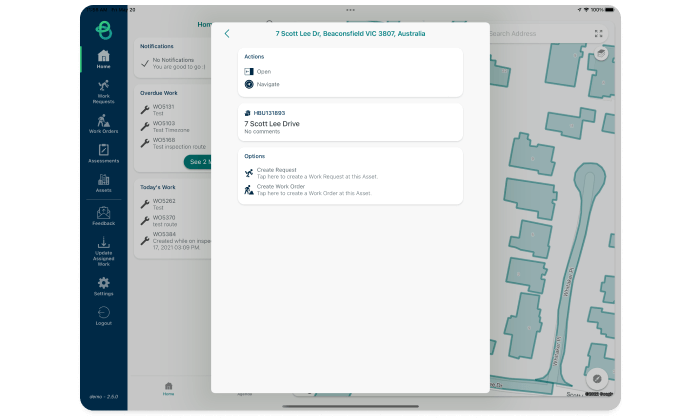Select the Assets sidebar icon
The height and width of the screenshot is (420, 700).
tap(103, 182)
